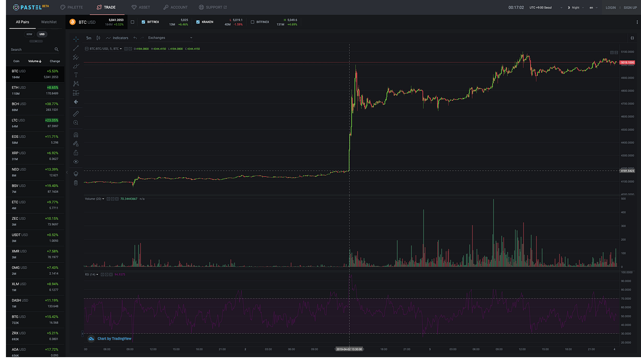Viewport: 641px width, 364px height.
Task: Select the pitchfork drawing tool
Action: click(76, 57)
